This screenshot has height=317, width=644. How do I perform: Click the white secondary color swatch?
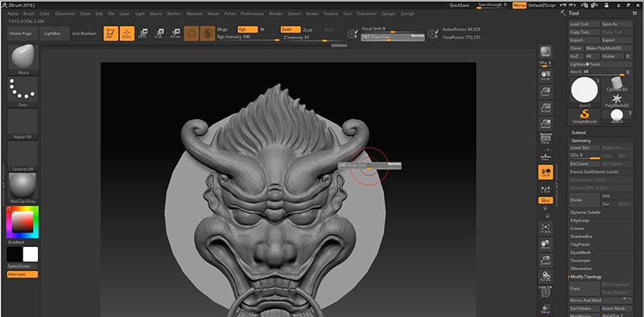click(31, 254)
